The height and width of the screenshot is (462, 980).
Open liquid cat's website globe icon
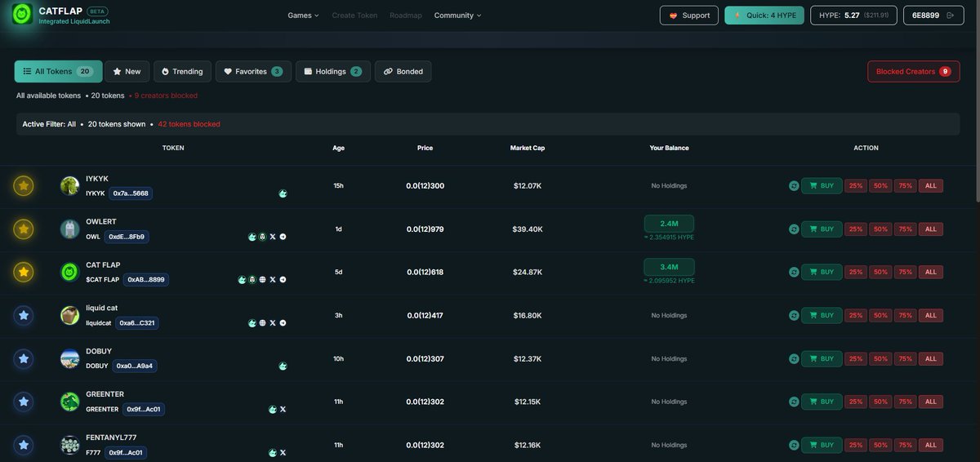click(x=262, y=323)
